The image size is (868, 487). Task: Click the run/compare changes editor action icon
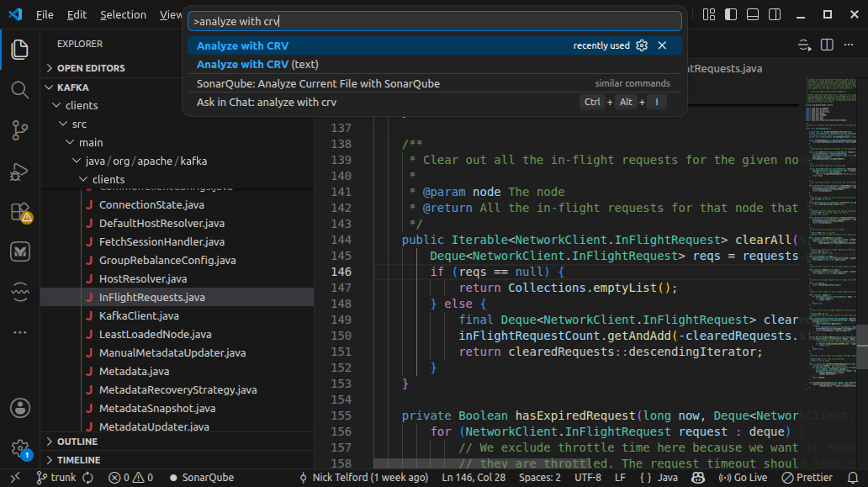click(x=804, y=45)
